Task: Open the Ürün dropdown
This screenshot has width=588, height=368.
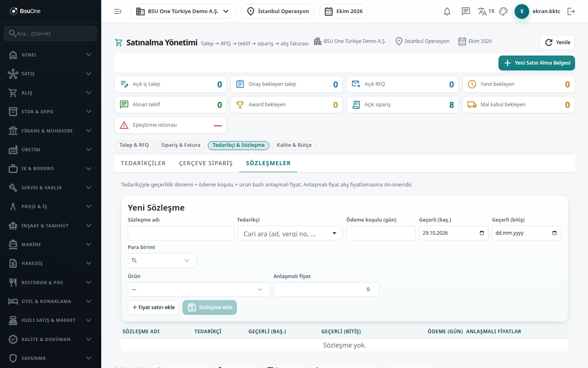Action: tap(199, 289)
